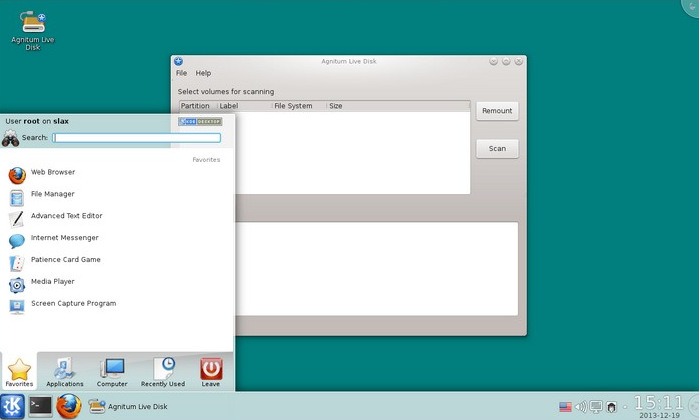
Task: Click the Agnitum window title bar star icon
Action: click(x=179, y=61)
